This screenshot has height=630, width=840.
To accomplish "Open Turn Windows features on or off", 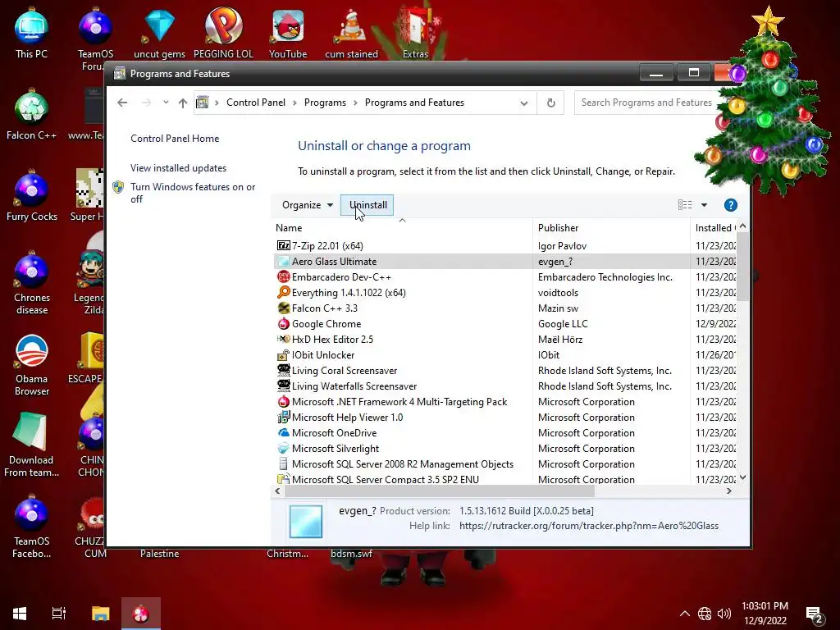I will click(193, 193).
